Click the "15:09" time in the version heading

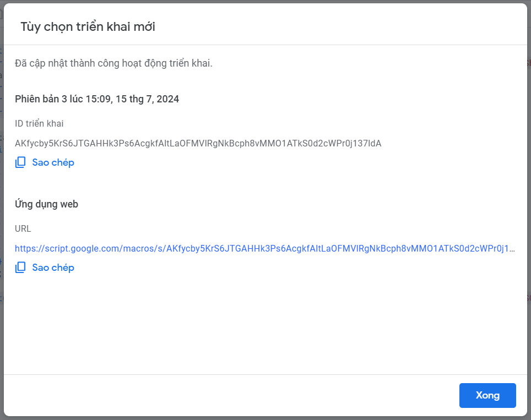pos(99,99)
